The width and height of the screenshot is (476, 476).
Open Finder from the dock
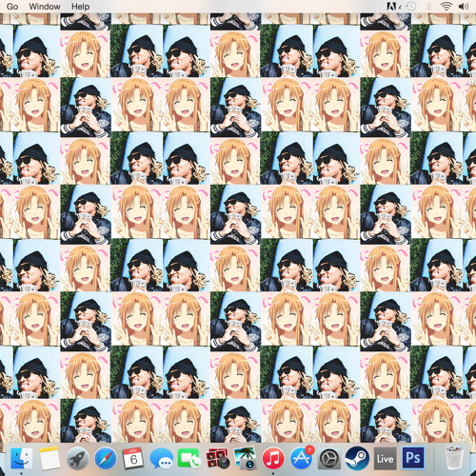click(22, 458)
